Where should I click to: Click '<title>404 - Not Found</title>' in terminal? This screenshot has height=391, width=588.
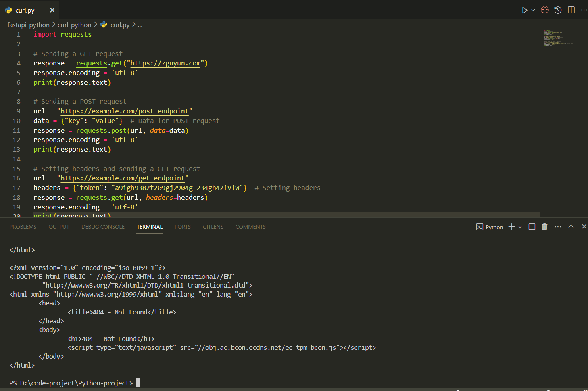click(122, 312)
